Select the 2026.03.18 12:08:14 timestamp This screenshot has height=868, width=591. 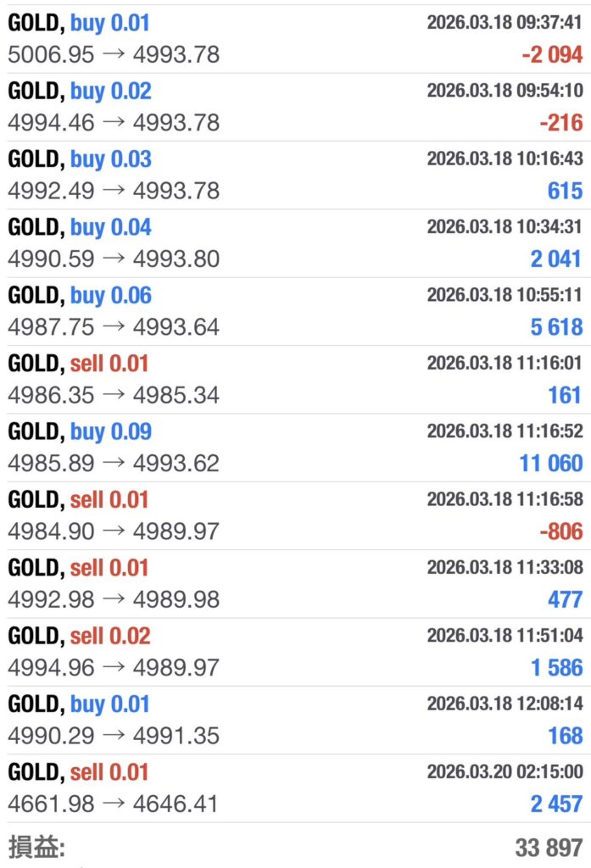point(505,704)
